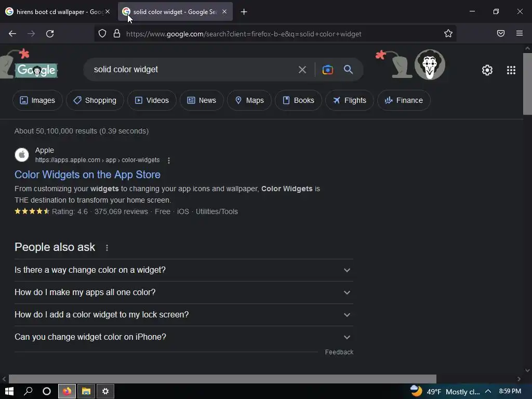Show hidden system tray icons
This screenshot has height=399, width=532.
488,391
